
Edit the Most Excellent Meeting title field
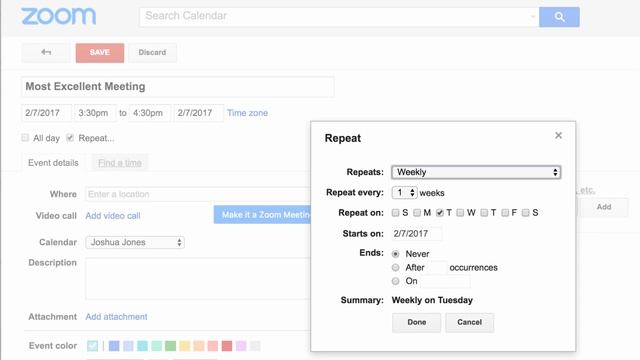pyautogui.click(x=178, y=87)
